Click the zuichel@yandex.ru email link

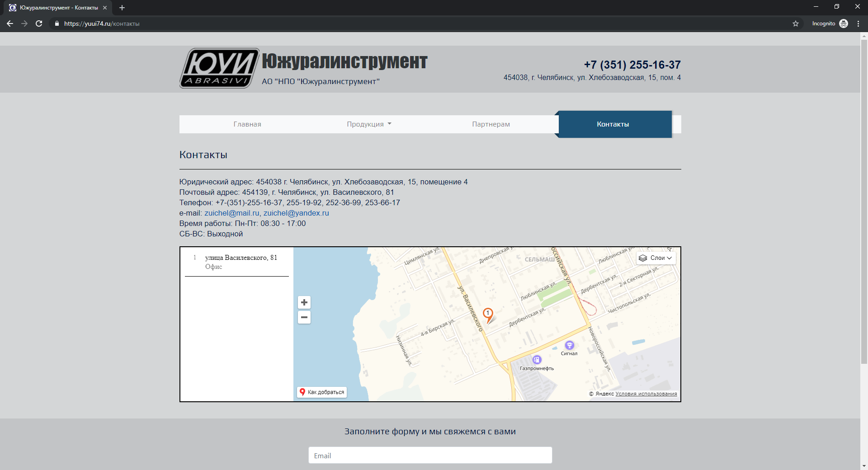point(296,213)
